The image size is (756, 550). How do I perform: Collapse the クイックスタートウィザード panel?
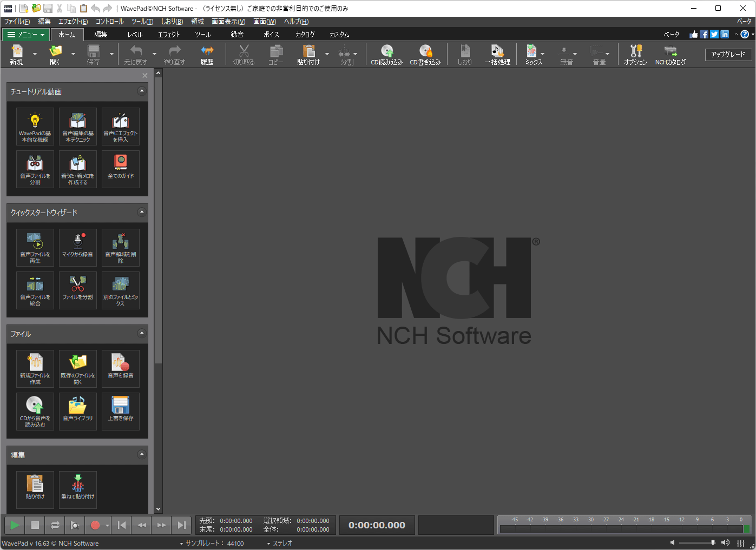142,212
